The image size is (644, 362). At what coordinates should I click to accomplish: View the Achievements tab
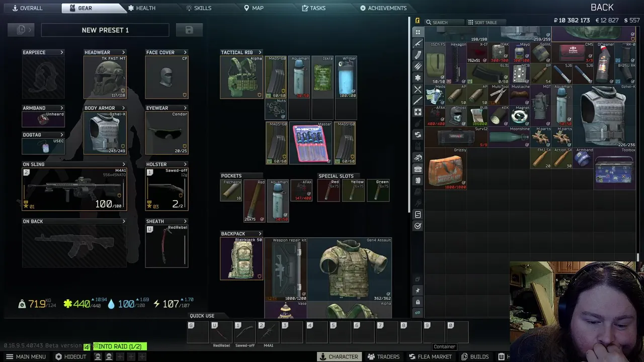(x=383, y=8)
